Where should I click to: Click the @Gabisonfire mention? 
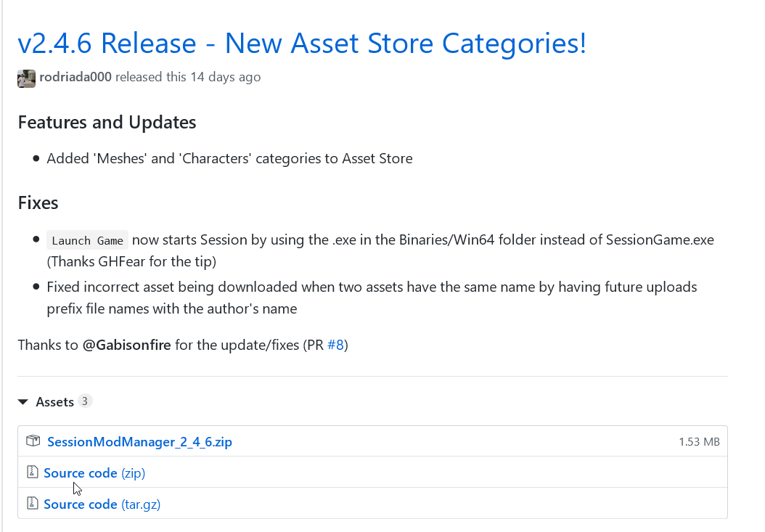coord(127,345)
